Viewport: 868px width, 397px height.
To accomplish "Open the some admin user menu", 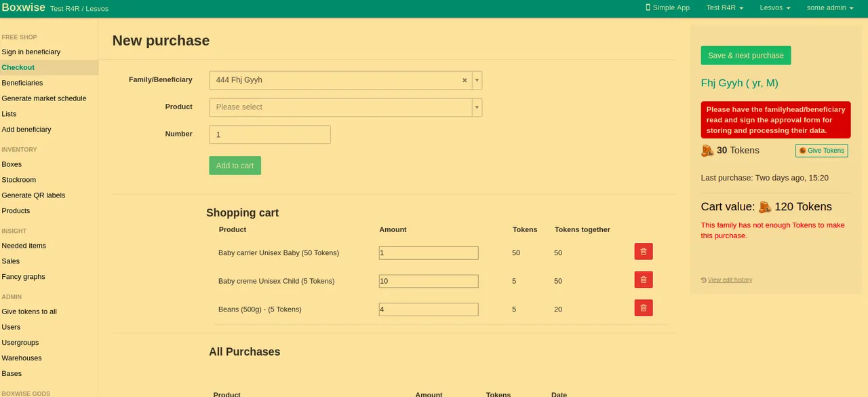I will pos(831,8).
